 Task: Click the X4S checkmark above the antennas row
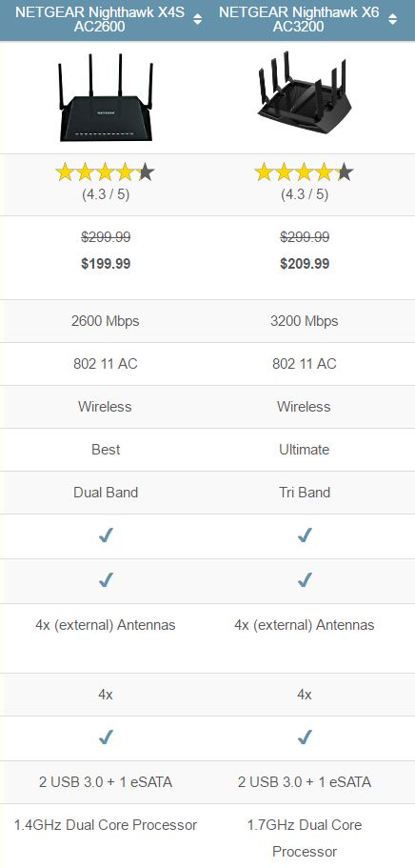pos(105,580)
